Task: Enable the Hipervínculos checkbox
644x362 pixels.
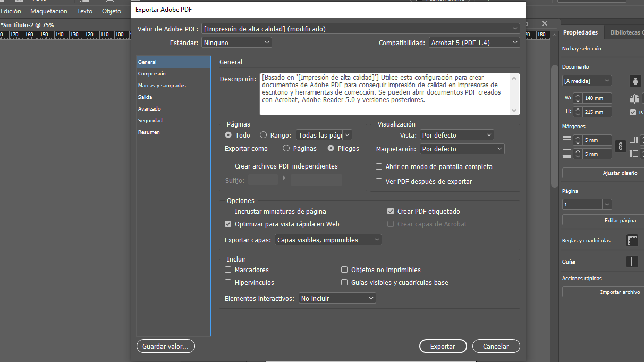Action: 228,283
